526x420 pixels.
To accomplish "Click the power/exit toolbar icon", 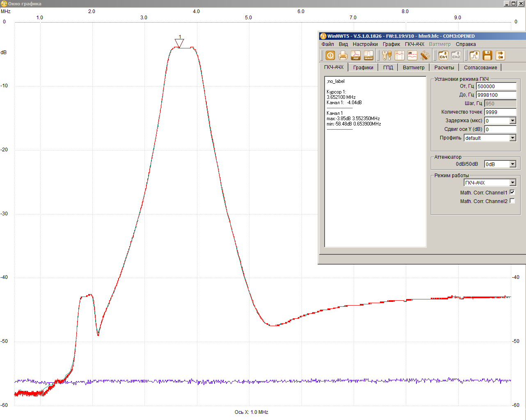I will coord(330,55).
